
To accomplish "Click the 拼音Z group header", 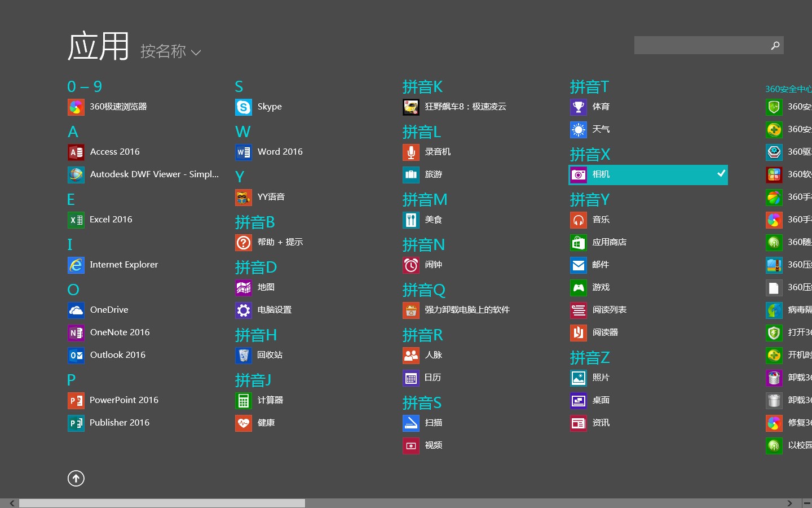I will [x=590, y=358].
